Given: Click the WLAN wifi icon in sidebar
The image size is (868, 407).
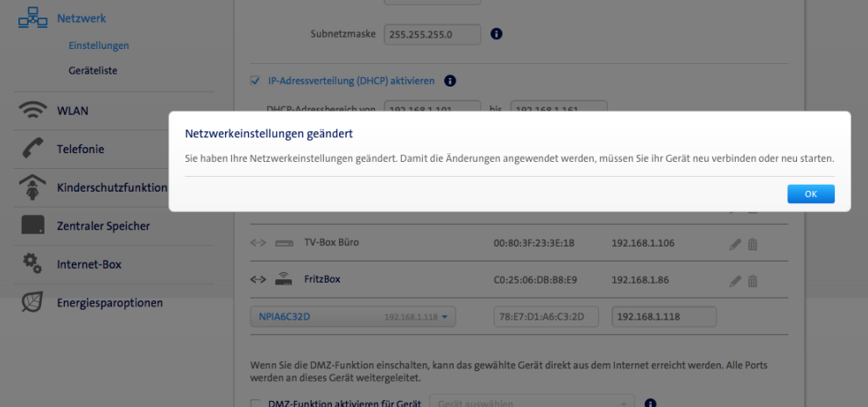Looking at the screenshot, I should point(33,111).
